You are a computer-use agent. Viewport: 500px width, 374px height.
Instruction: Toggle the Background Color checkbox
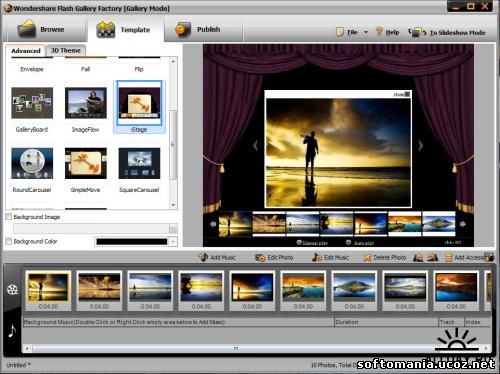coord(9,241)
